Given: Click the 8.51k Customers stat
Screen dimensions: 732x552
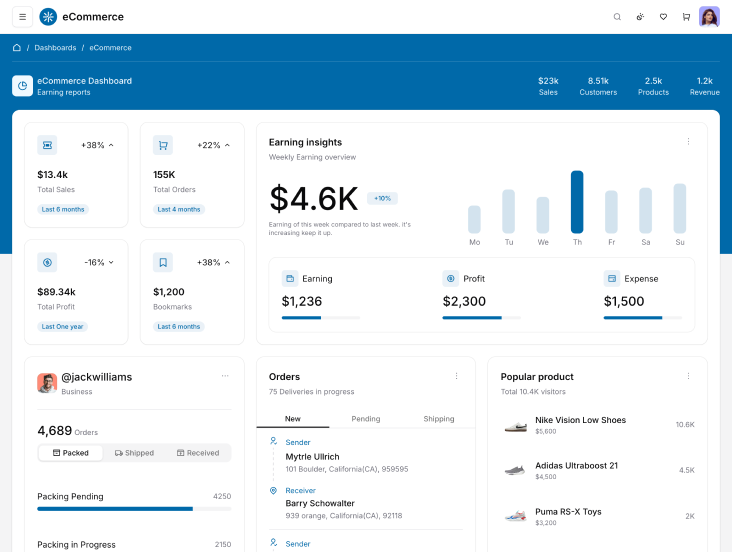Looking at the screenshot, I should 598,86.
